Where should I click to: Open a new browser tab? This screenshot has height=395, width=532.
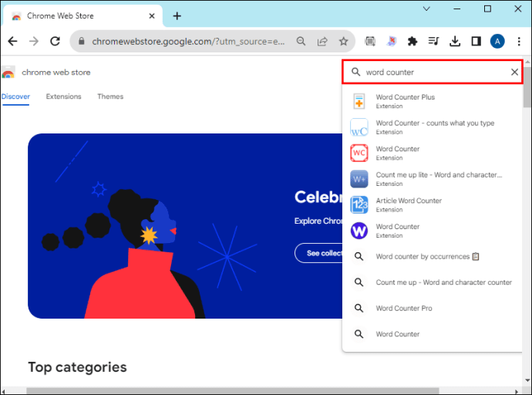click(177, 16)
